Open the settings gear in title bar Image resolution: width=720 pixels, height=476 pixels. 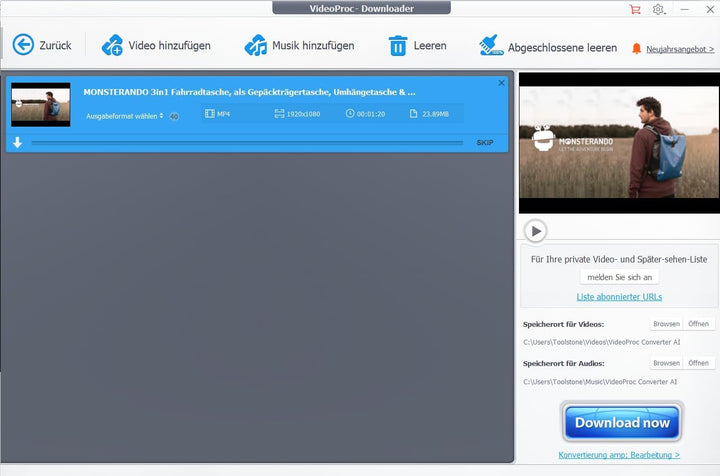(x=658, y=9)
